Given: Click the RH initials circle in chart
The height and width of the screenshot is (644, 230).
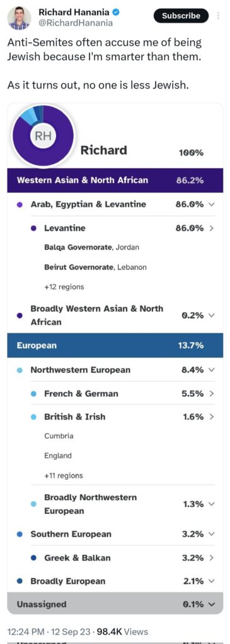Looking at the screenshot, I should (x=43, y=136).
